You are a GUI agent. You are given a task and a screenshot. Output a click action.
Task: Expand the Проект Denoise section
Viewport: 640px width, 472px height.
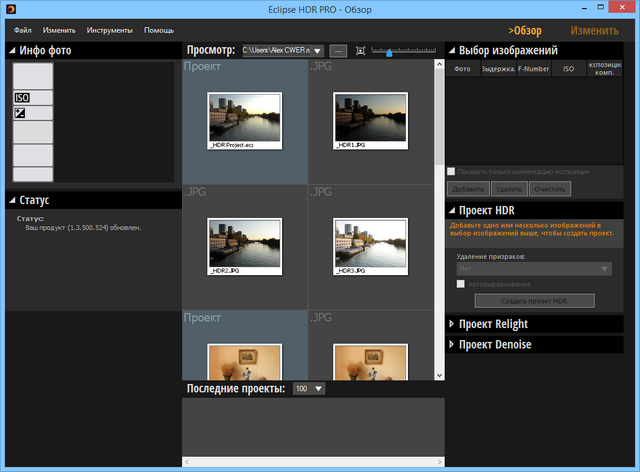point(452,344)
